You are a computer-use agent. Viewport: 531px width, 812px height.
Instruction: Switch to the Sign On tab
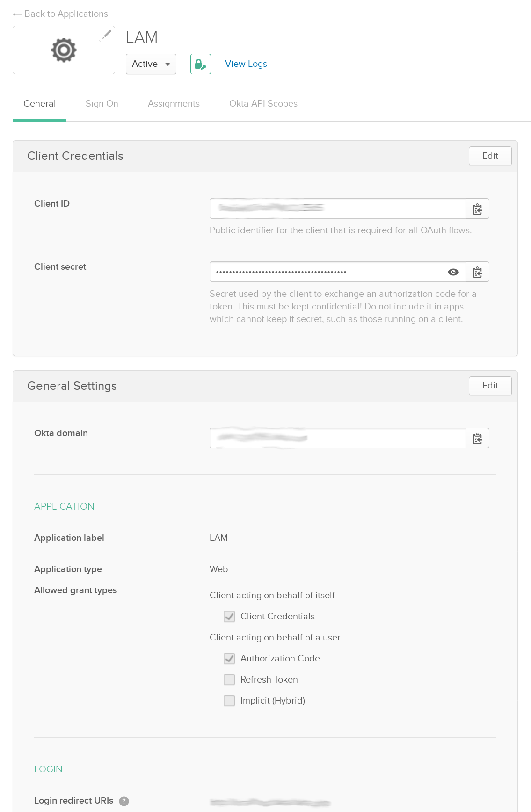point(102,104)
